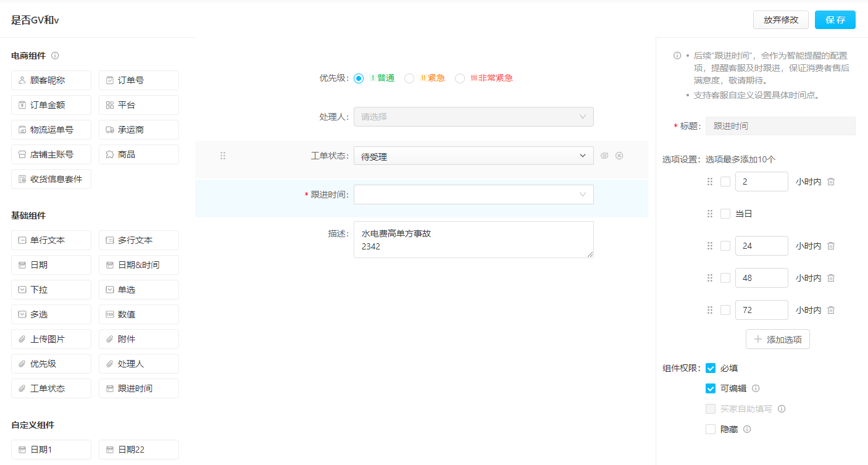
Task: Add the 单行文本 component
Action: click(51, 240)
